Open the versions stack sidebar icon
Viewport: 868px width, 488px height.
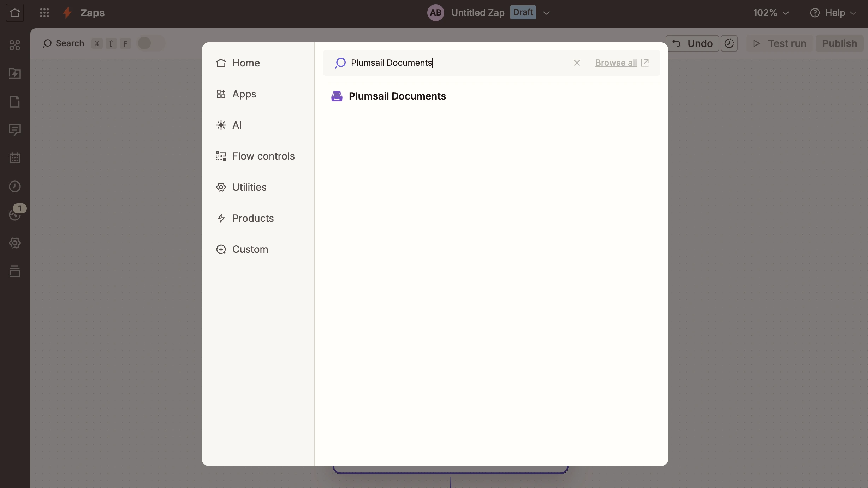point(15,271)
